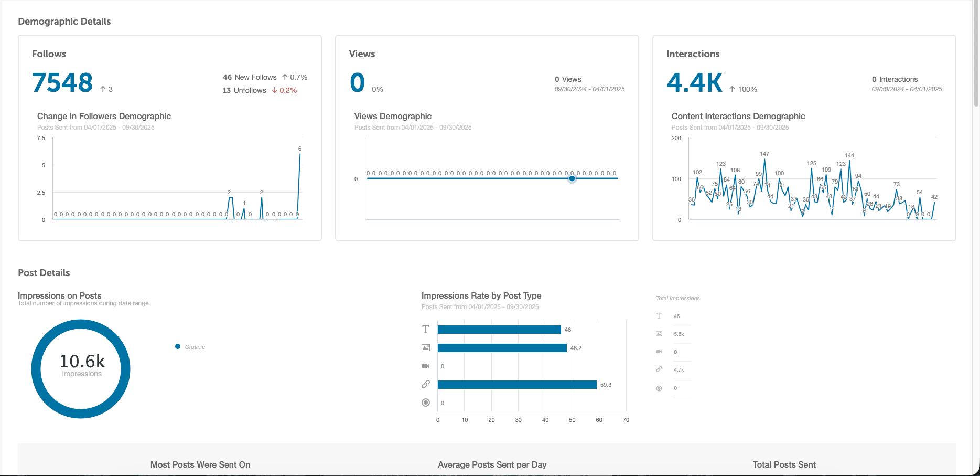The image size is (980, 476).
Task: Click the 46 New Follows stat
Action: point(250,77)
